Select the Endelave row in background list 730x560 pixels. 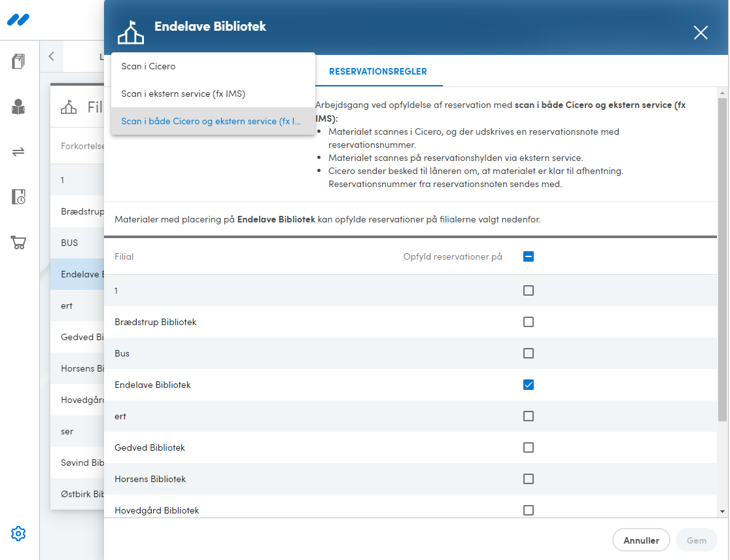point(77,274)
